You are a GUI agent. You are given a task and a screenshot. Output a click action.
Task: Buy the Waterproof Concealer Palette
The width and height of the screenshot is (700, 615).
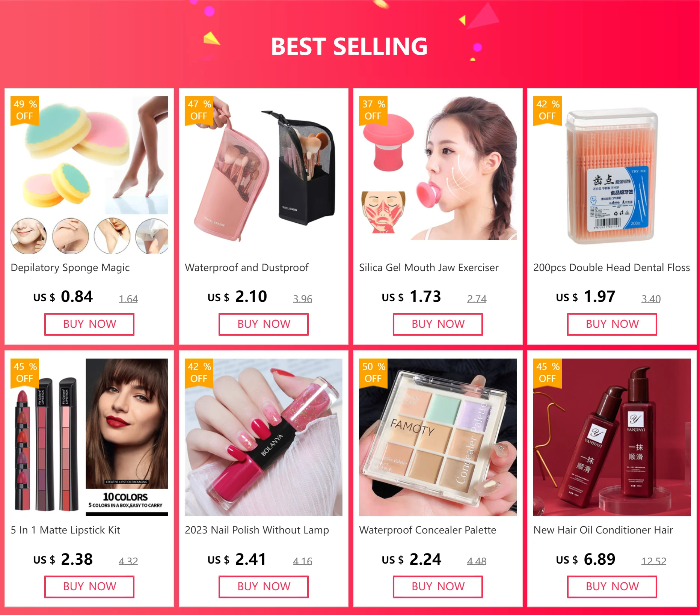(x=438, y=586)
